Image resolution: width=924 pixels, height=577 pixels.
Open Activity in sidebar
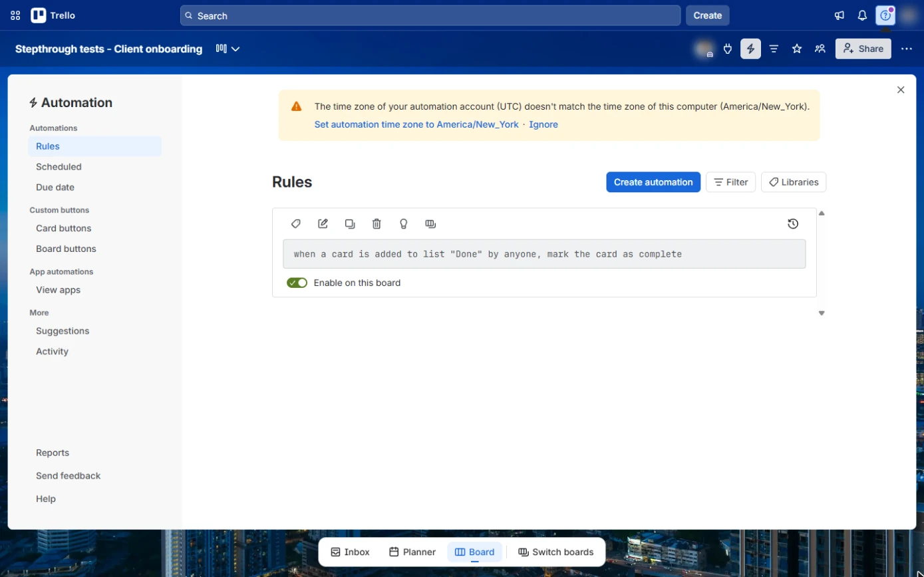94,352
